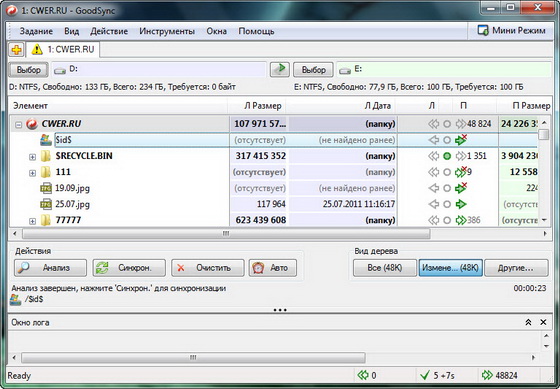Click left double arrow for $RECYCLE.BIN row

tap(433, 156)
